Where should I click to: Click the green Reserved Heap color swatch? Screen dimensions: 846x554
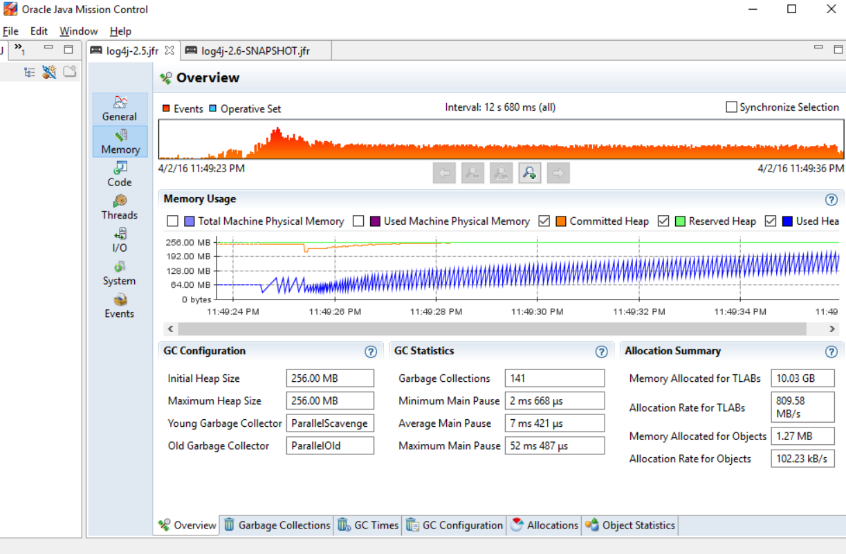click(x=680, y=221)
